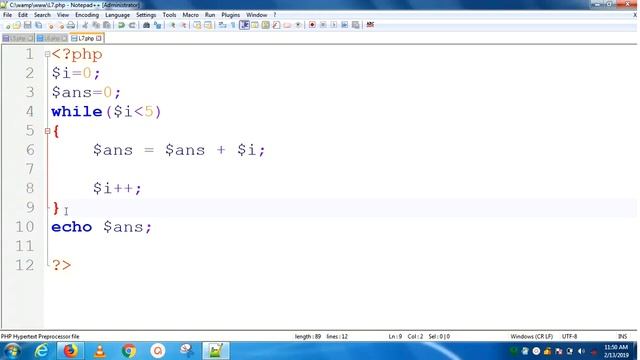Click the Open file toolbar icon
This screenshot has width=640, height=360.
click(x=17, y=25)
